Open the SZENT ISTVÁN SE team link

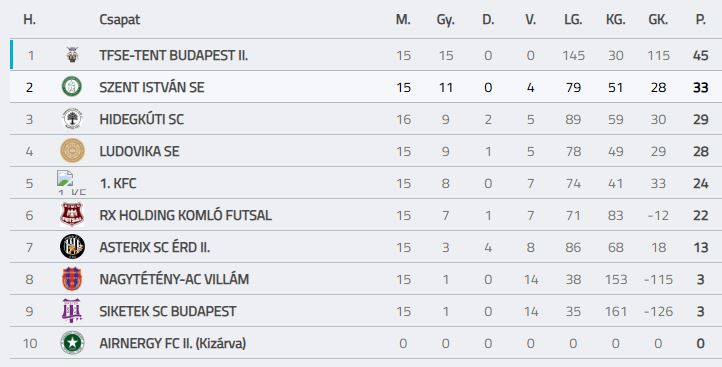pos(152,87)
